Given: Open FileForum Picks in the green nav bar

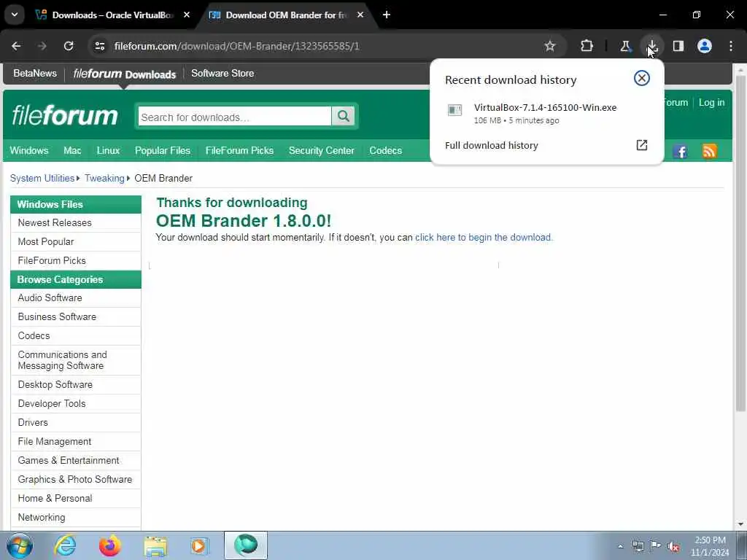Looking at the screenshot, I should click(x=239, y=150).
